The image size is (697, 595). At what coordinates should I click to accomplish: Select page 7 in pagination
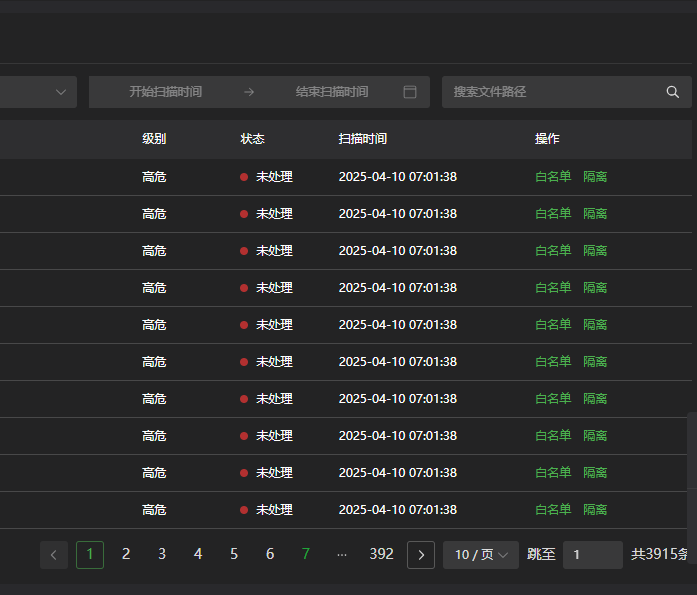[306, 554]
